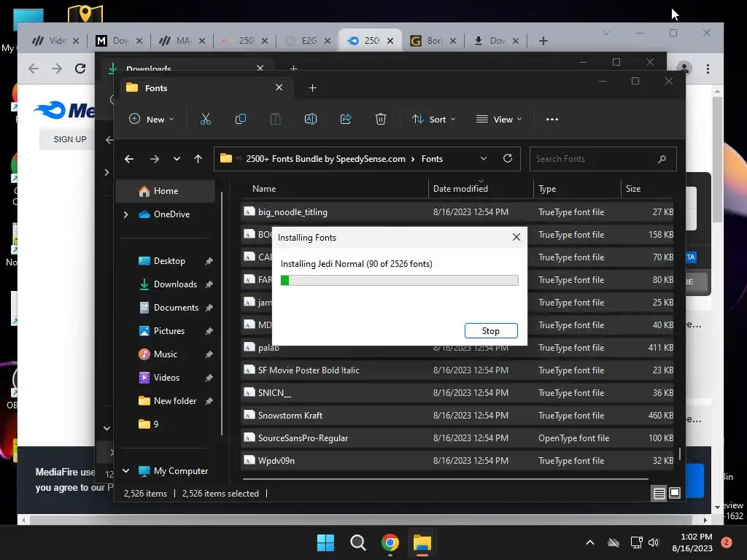Switch to details view layout icon
Image resolution: width=747 pixels, height=560 pixels.
(659, 494)
